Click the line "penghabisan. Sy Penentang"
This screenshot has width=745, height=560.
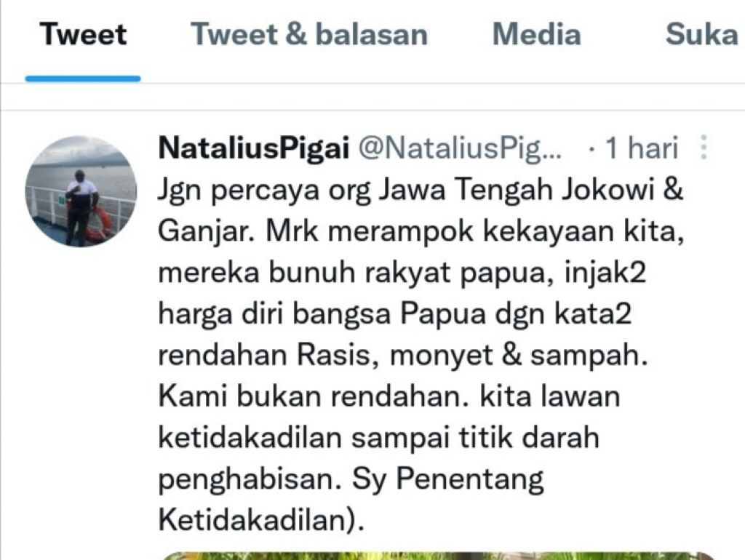pyautogui.click(x=351, y=479)
